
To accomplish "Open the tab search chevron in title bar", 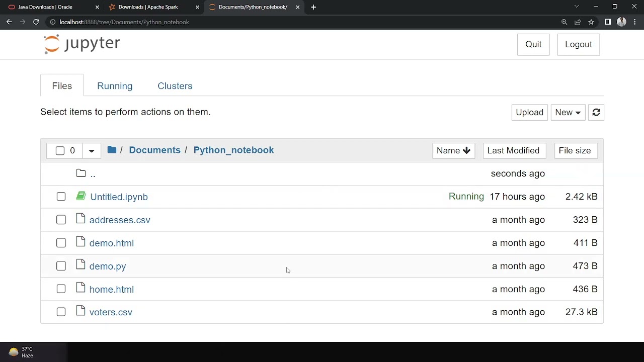I will click(577, 7).
